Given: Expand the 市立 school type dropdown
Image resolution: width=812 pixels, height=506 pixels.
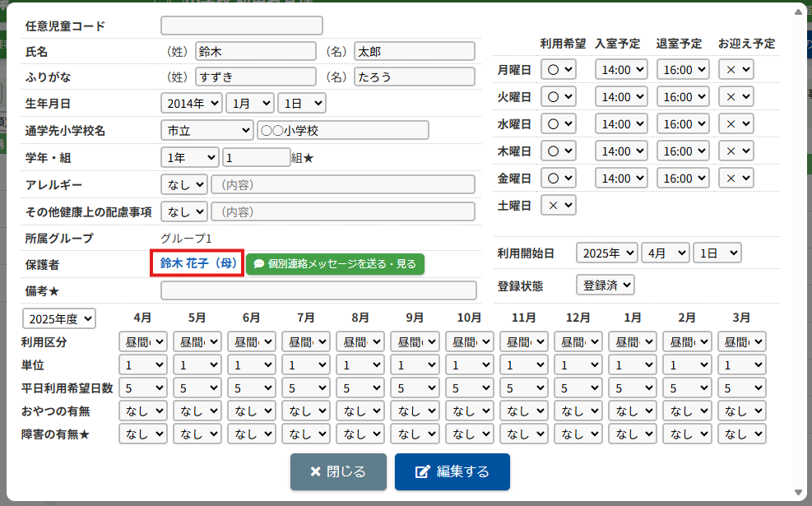Looking at the screenshot, I should click(x=207, y=131).
